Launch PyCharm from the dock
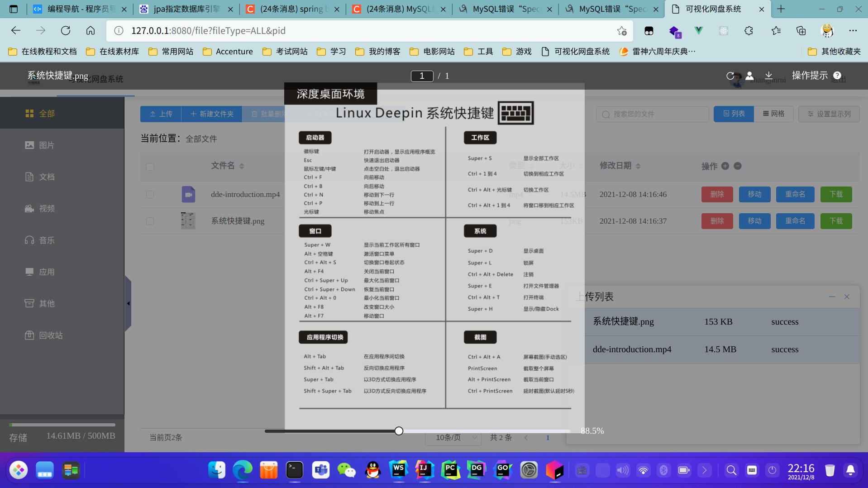868x488 pixels. (450, 470)
